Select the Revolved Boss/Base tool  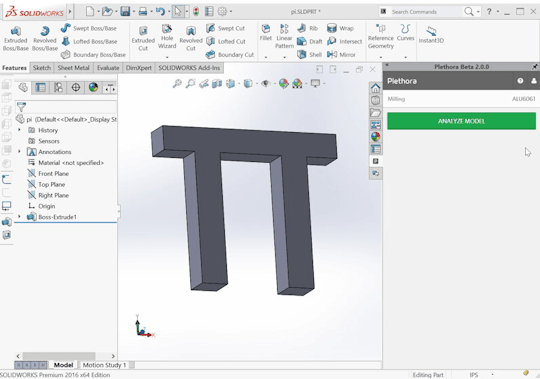(45, 38)
